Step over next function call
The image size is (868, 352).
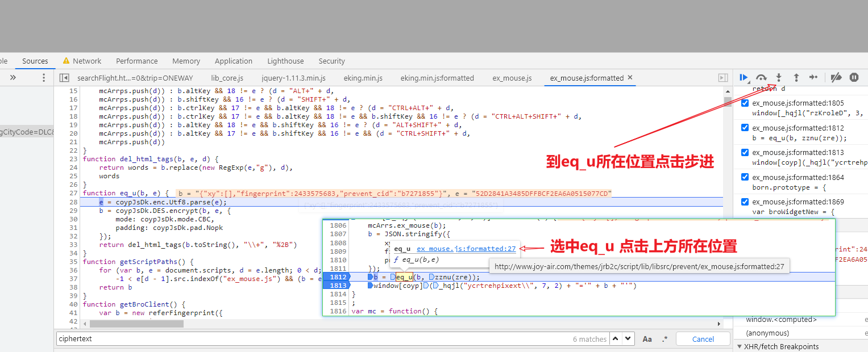[761, 78]
